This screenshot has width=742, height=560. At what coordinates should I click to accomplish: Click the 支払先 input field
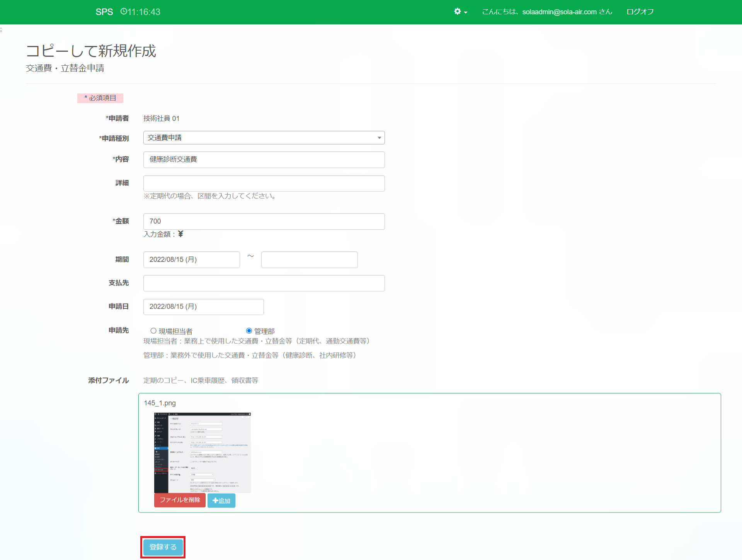(264, 283)
